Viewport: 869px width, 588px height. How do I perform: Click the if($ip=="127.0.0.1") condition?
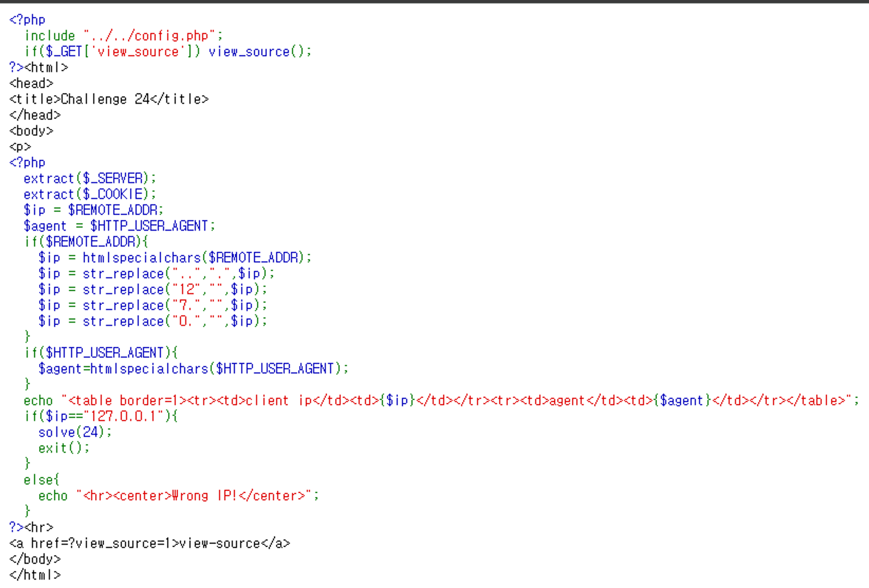point(101,416)
